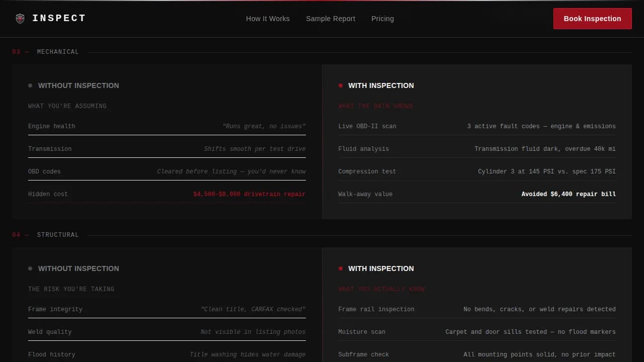Click the Frame integrity row label
The image size is (644, 362).
click(55, 309)
